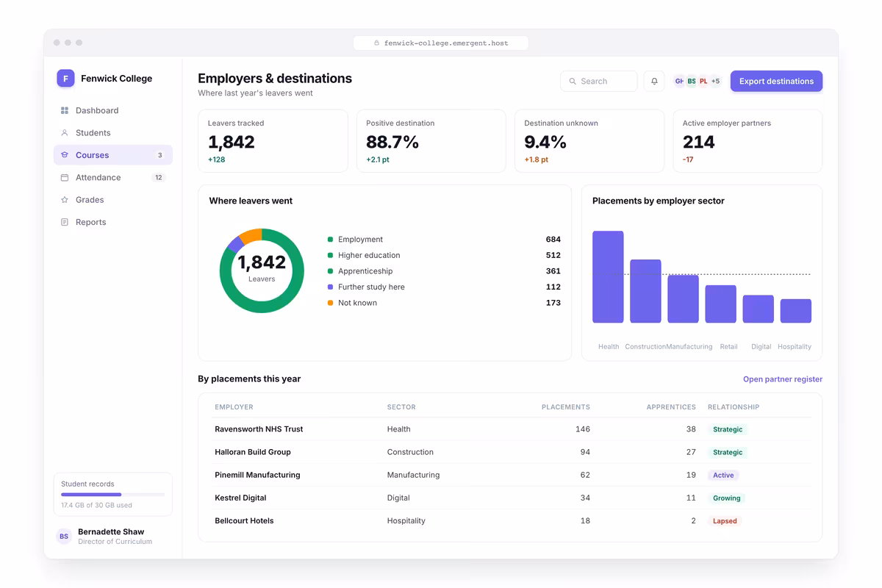Select Courses in the sidebar
The width and height of the screenshot is (882, 588).
(x=113, y=155)
